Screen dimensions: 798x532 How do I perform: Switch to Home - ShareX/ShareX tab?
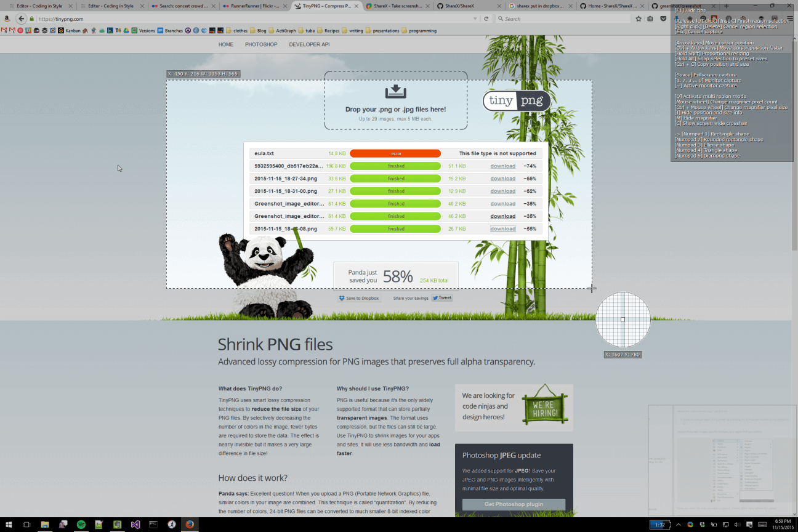611,6
